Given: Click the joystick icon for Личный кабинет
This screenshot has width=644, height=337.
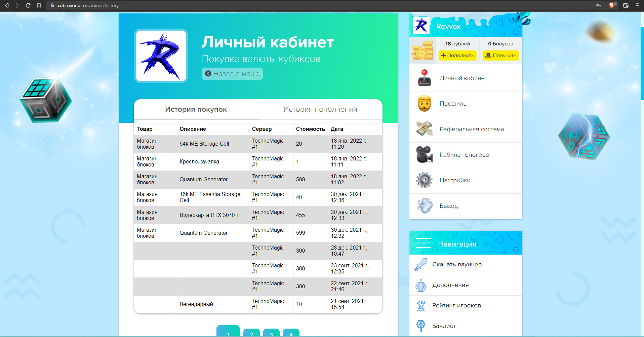Looking at the screenshot, I should pos(424,78).
